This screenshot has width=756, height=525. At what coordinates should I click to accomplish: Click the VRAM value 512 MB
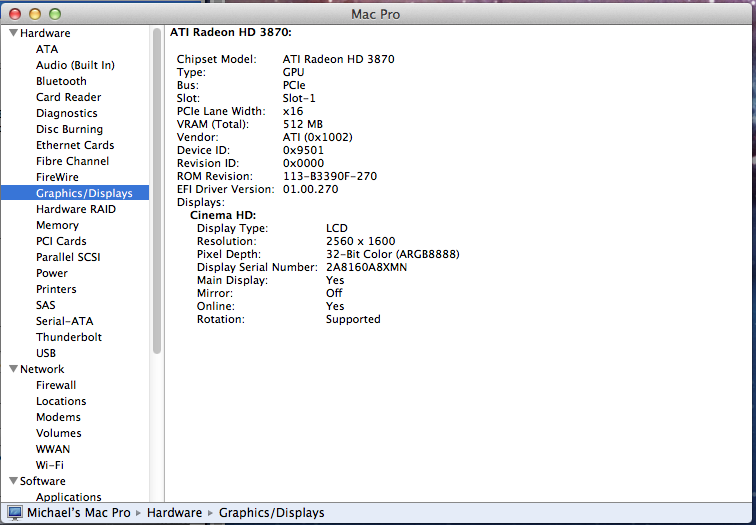(303, 124)
